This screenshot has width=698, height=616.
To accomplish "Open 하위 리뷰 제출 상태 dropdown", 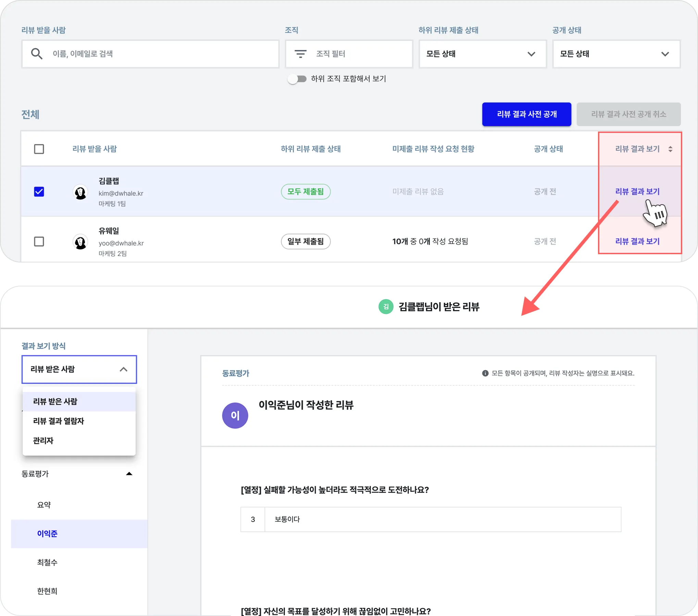I will click(x=482, y=54).
